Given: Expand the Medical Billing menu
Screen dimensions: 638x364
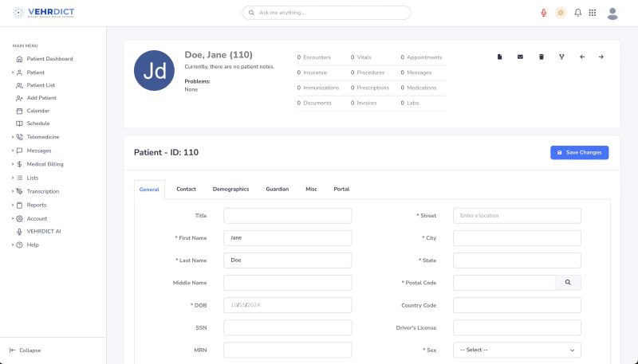Looking at the screenshot, I should click(45, 164).
